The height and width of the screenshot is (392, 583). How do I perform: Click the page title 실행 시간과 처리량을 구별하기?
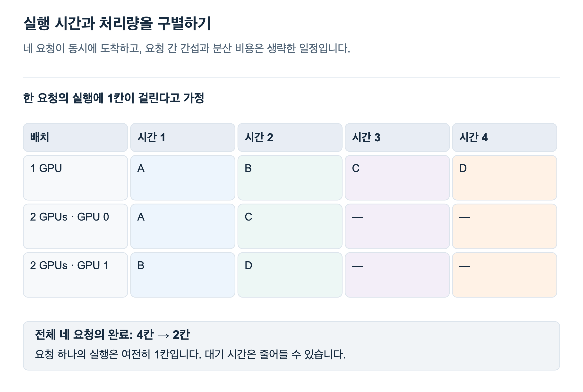point(117,24)
